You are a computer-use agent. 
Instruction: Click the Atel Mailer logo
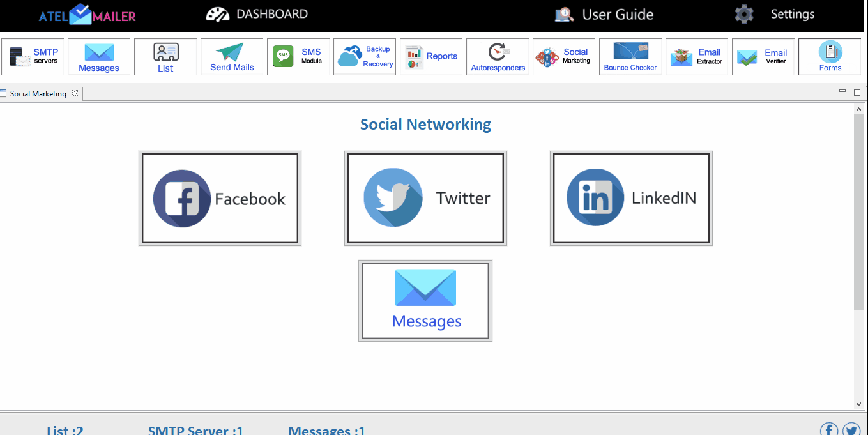pyautogui.click(x=87, y=15)
